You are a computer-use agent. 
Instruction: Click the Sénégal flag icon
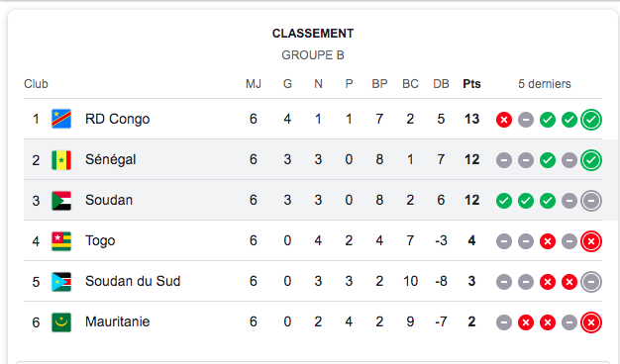[61, 160]
